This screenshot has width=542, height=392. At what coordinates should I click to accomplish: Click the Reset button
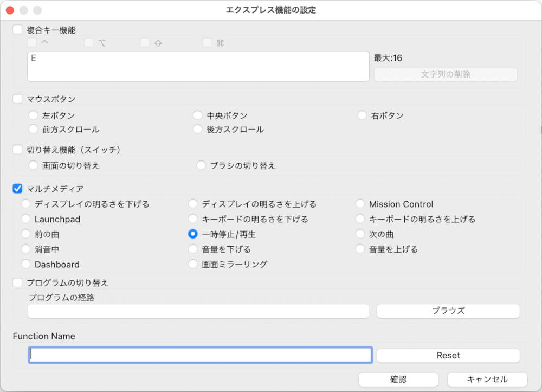tap(448, 355)
